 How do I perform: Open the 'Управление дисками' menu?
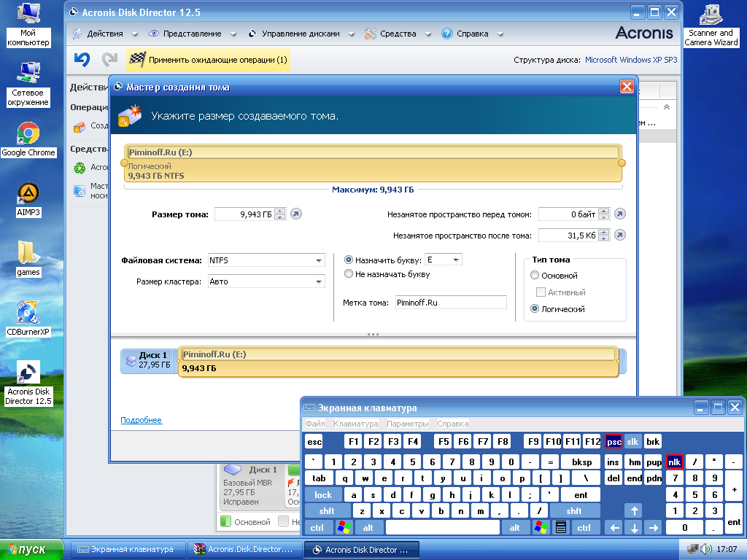tap(301, 34)
